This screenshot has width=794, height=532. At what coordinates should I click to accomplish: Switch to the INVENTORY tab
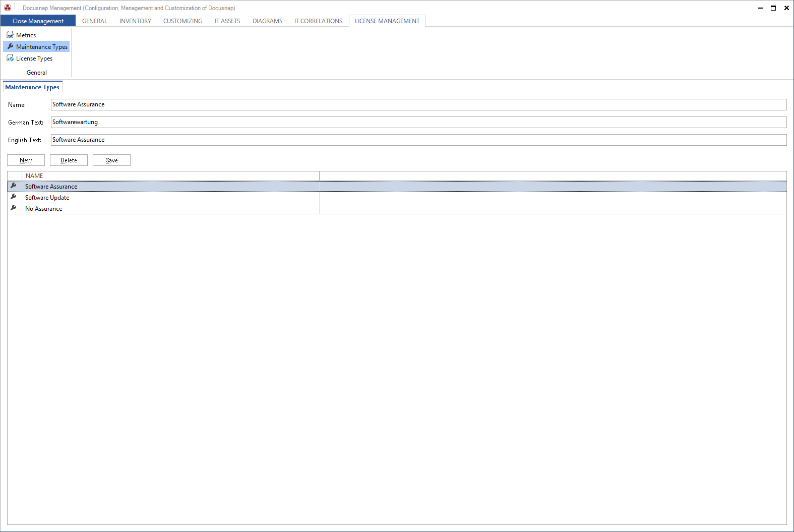(135, 21)
